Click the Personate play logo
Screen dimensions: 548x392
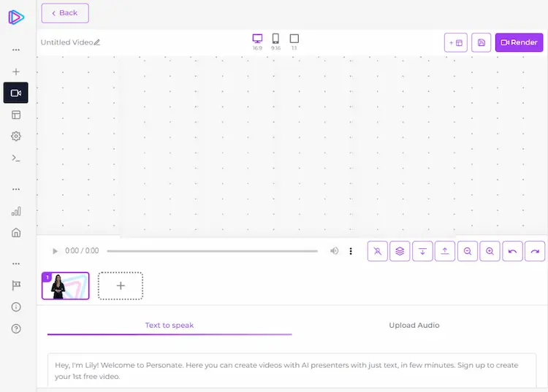pyautogui.click(x=16, y=17)
